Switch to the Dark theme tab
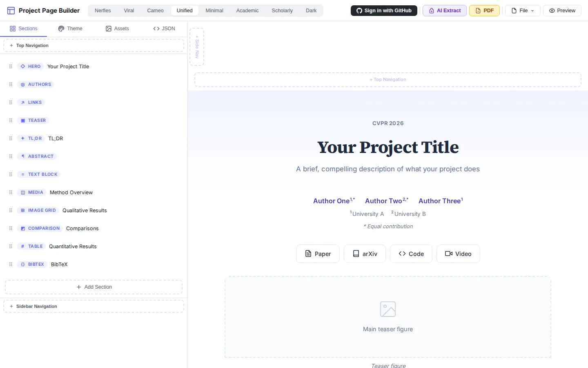Screen dimensions: 588x368 (311, 11)
